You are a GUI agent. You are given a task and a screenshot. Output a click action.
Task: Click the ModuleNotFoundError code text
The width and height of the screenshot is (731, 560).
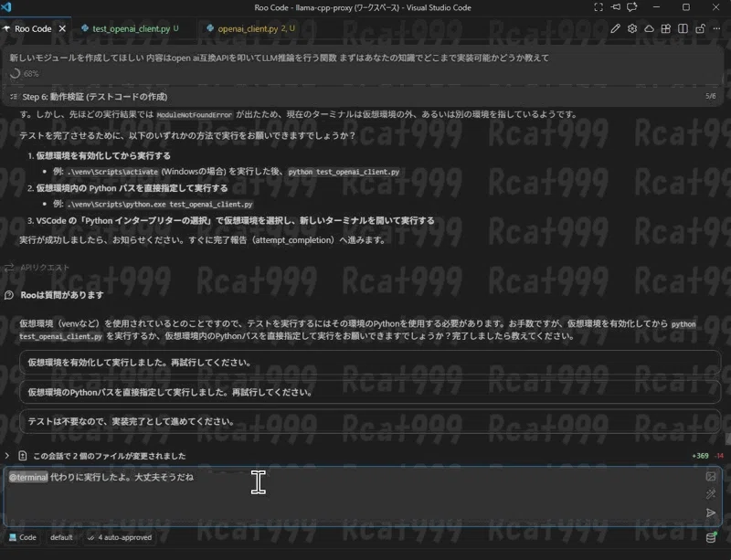(x=195, y=115)
